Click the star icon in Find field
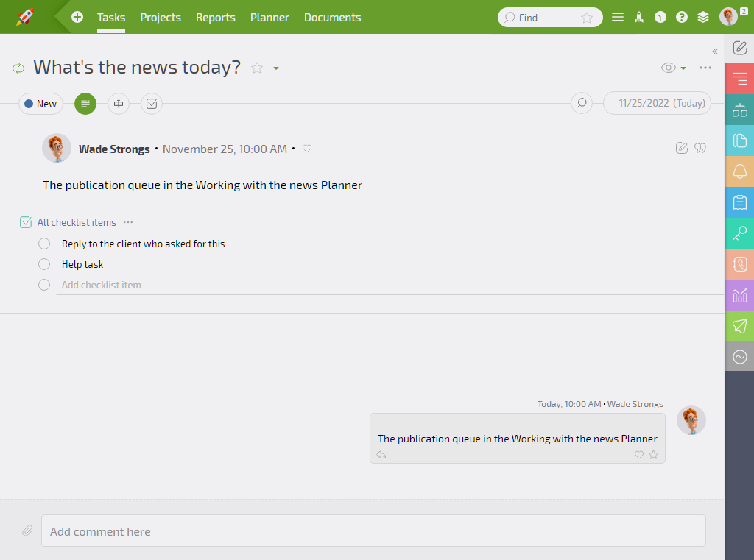Viewport: 754px width, 560px height. coord(587,18)
